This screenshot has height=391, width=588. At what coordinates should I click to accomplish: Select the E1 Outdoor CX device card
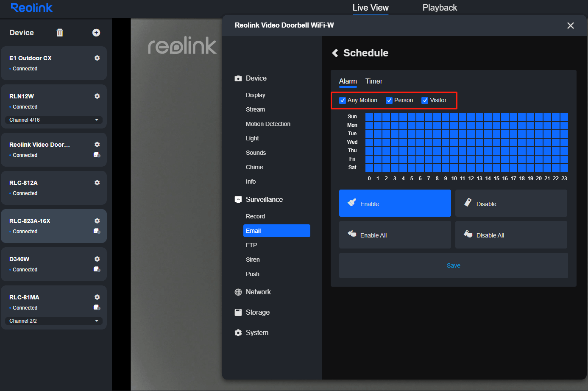[54, 63]
